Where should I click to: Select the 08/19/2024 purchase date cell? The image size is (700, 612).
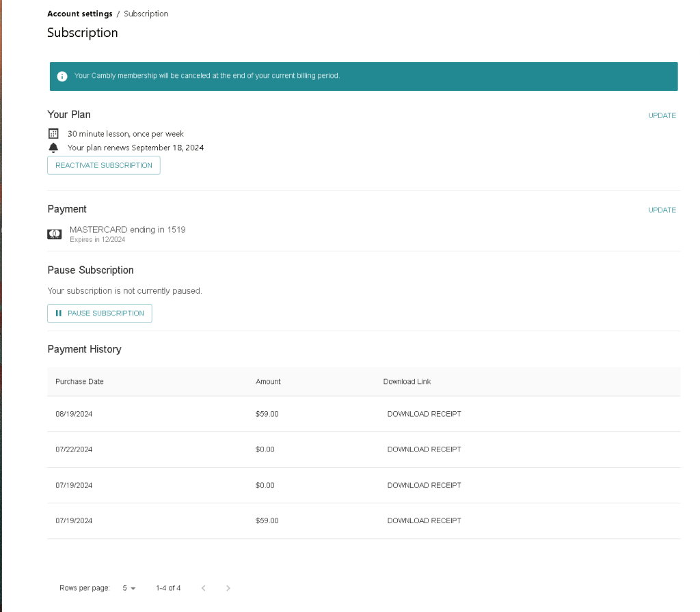(x=74, y=414)
